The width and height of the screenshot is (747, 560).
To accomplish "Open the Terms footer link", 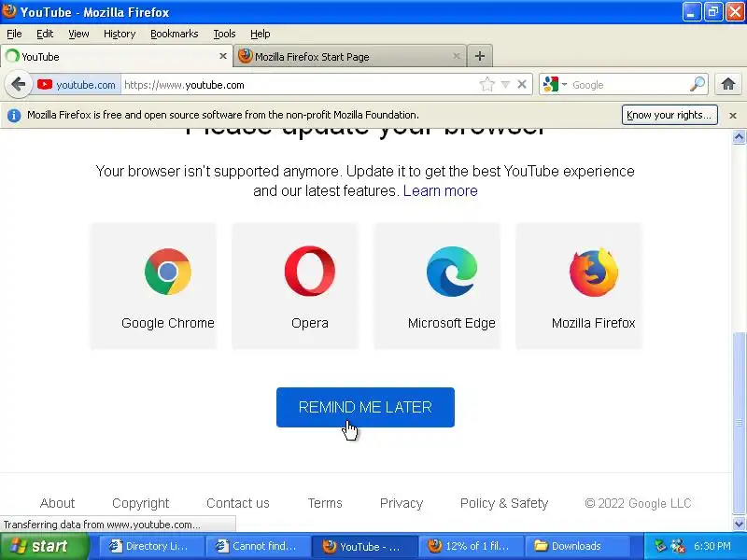I will (325, 503).
